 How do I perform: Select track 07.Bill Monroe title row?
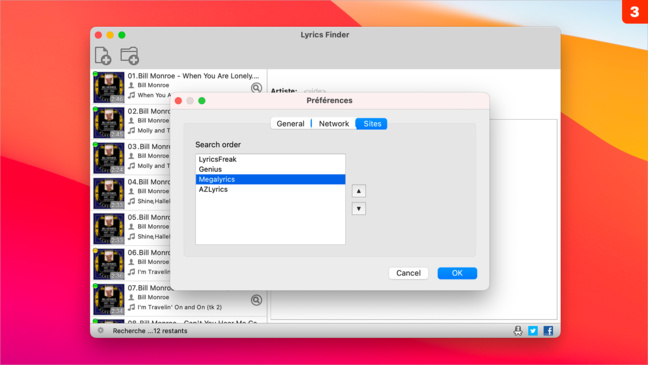tap(150, 288)
